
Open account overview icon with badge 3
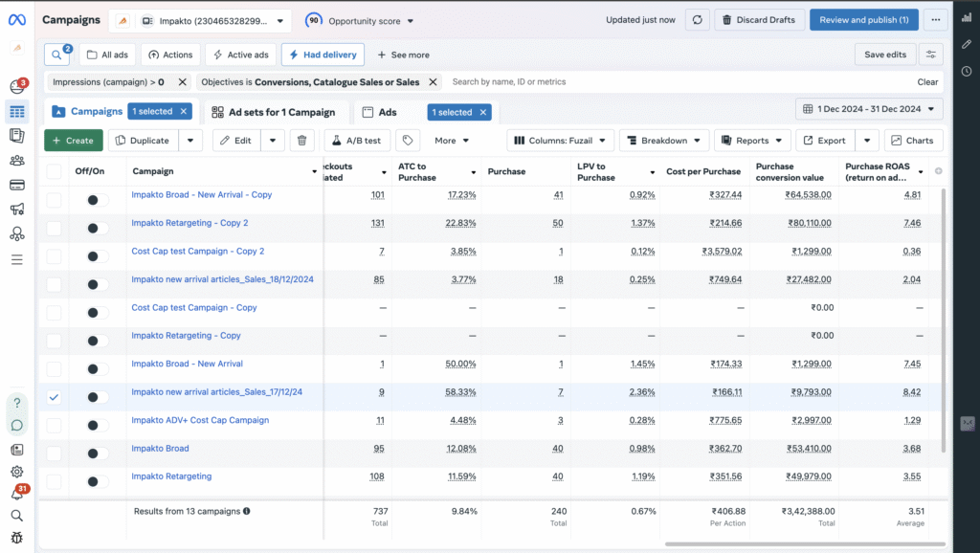(17, 85)
